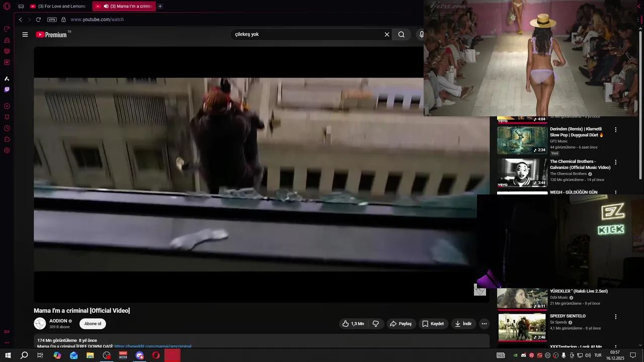Run the YouTube search with magnifier button
644x362 pixels.
[x=401, y=35]
